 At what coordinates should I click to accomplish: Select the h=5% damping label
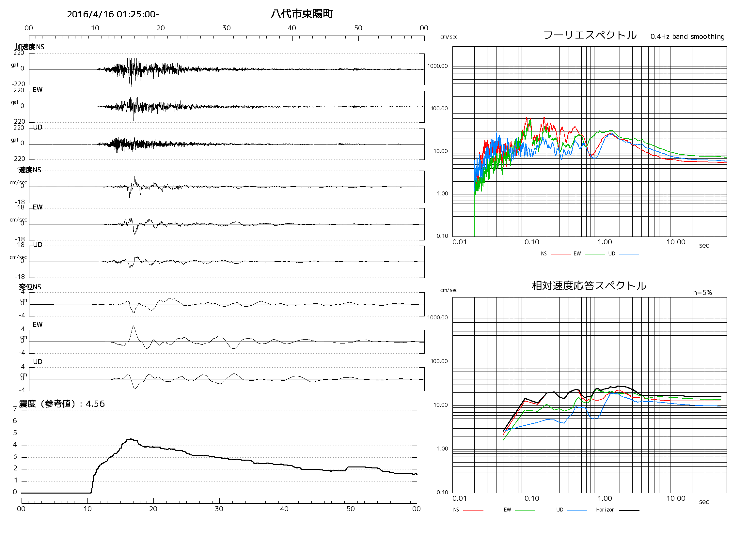(702, 293)
